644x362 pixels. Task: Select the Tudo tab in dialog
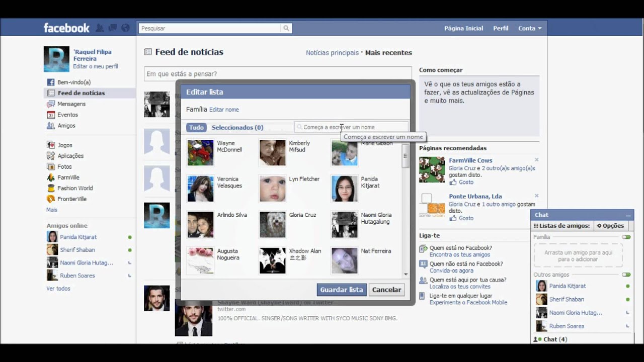[x=196, y=128]
